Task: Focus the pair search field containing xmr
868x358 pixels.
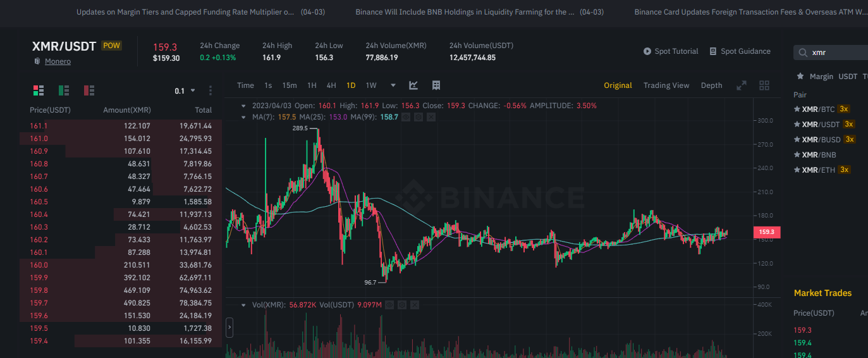Action: (831, 52)
